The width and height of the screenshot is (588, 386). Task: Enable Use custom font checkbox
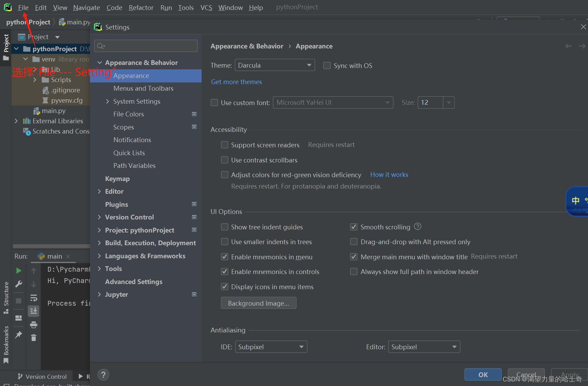tap(214, 102)
